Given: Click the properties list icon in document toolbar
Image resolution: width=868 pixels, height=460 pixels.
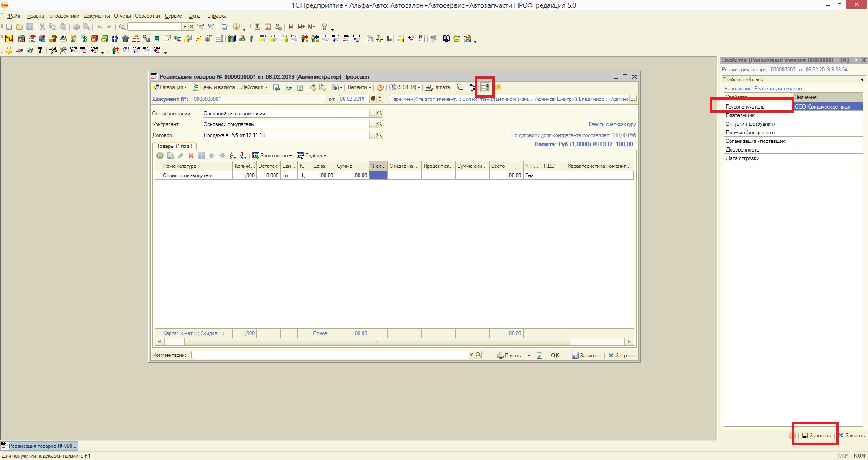Looking at the screenshot, I should pos(485,87).
